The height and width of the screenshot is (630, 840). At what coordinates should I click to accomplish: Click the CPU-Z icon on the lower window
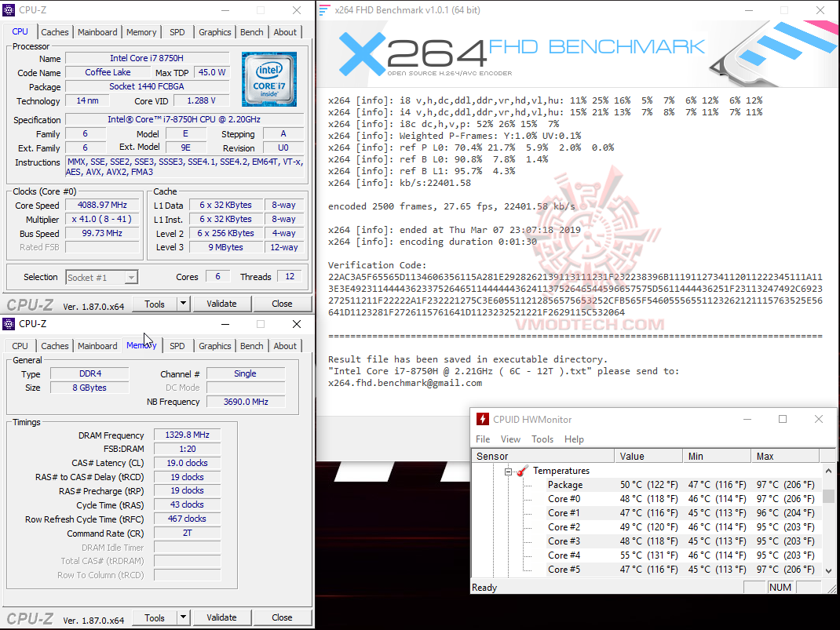coord(9,323)
